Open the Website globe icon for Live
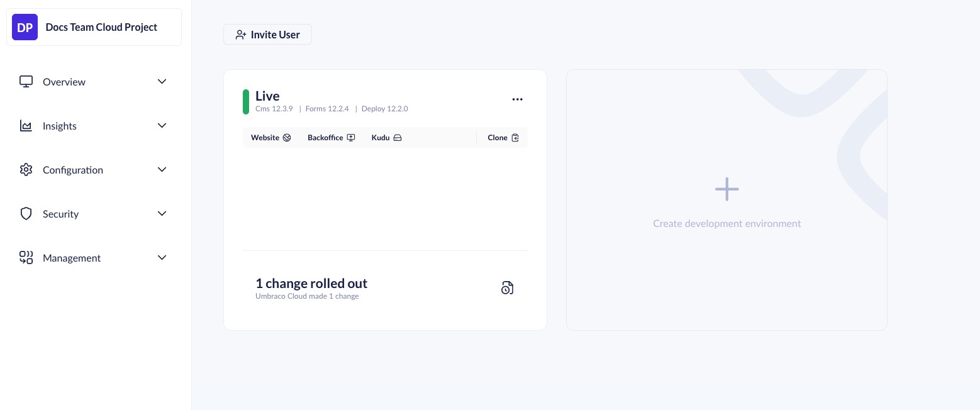Image resolution: width=980 pixels, height=410 pixels. (287, 138)
